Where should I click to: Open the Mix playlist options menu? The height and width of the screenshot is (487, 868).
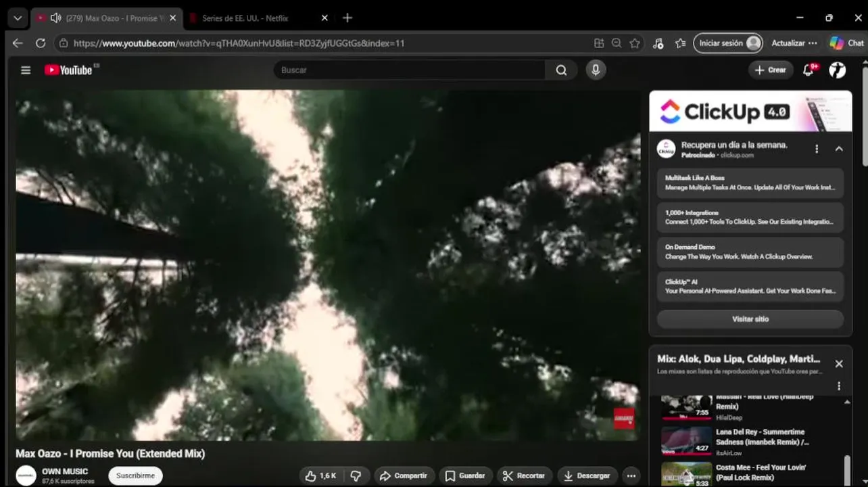pos(839,386)
